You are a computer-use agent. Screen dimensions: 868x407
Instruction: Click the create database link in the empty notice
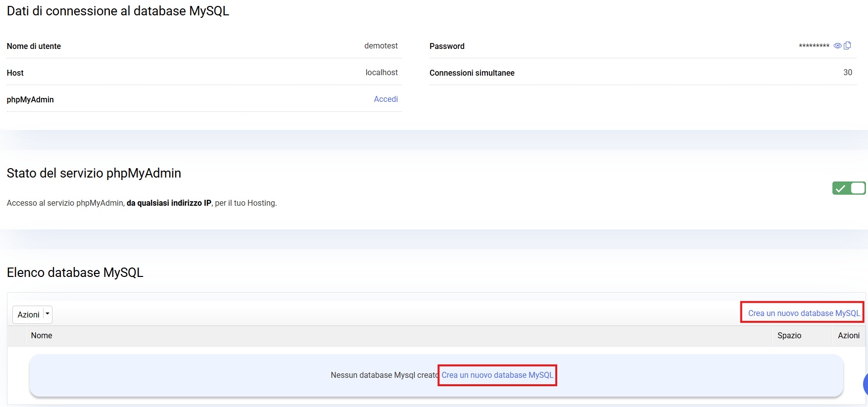point(497,375)
